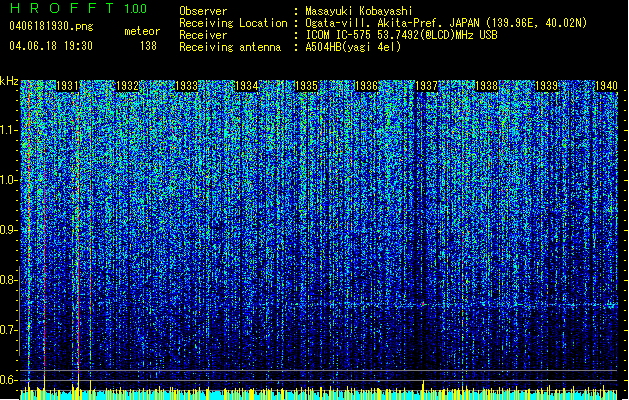Click the cyan signal level strip at bottom
The image size is (629, 400).
coord(319,395)
